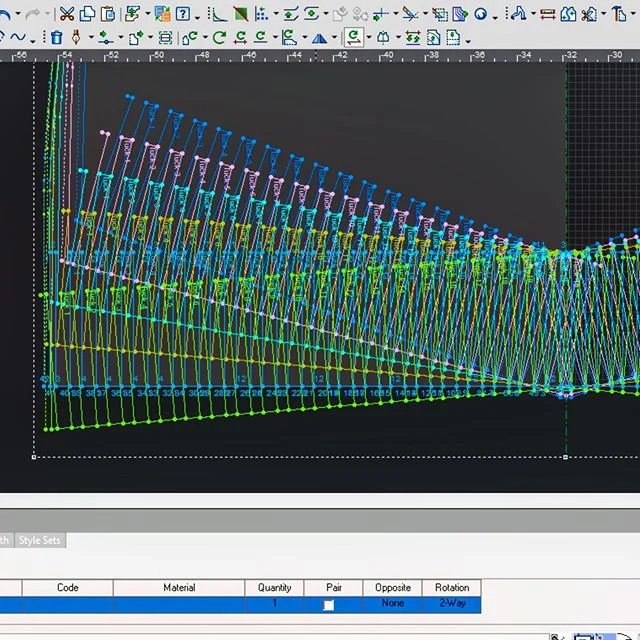This screenshot has height=640, width=640.
Task: Select the Rotation 2-Way cell
Action: [451, 604]
